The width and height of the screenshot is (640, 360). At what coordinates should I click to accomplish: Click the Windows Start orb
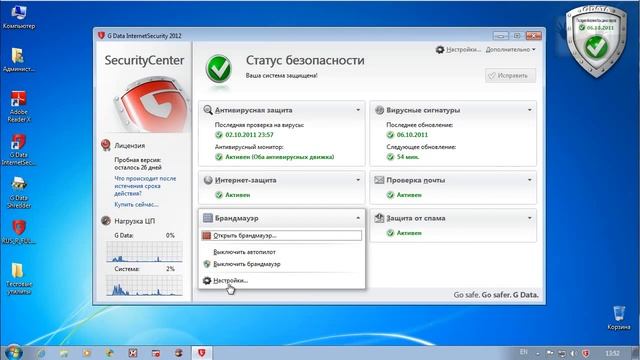[13, 353]
